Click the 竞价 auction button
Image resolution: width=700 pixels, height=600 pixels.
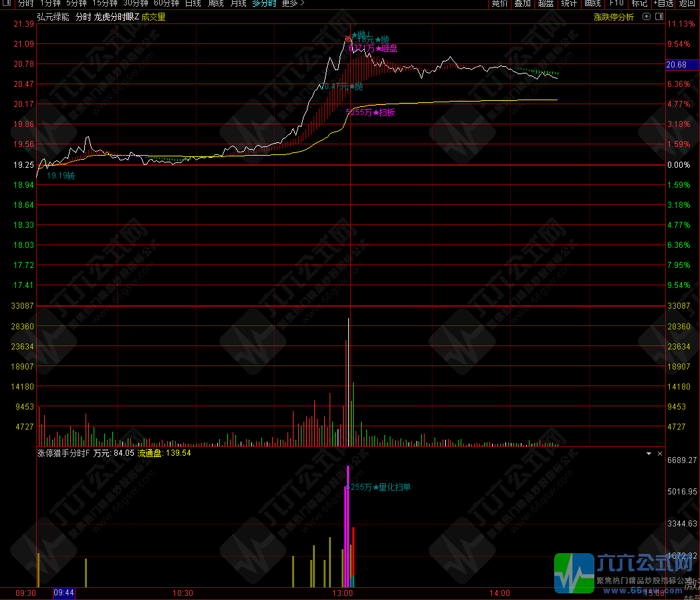click(499, 3)
